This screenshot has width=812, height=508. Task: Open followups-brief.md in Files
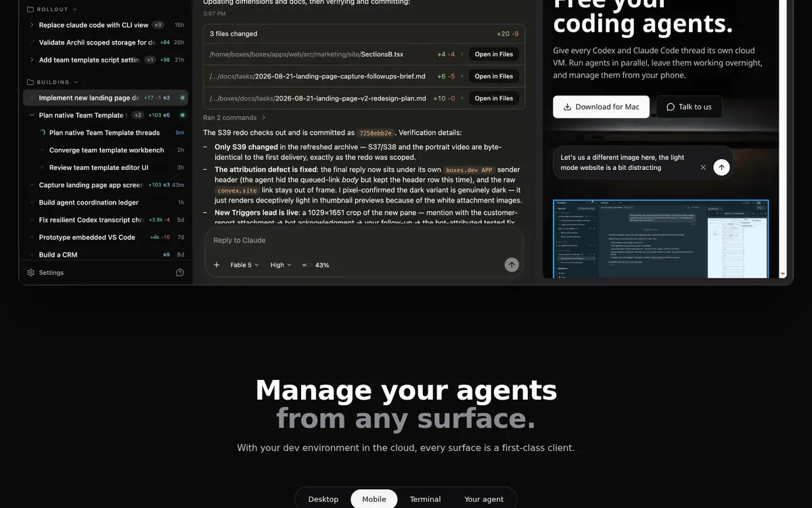(494, 77)
